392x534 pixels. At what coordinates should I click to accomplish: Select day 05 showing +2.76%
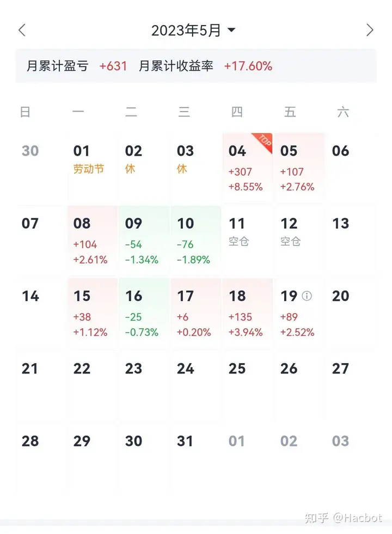pos(299,168)
